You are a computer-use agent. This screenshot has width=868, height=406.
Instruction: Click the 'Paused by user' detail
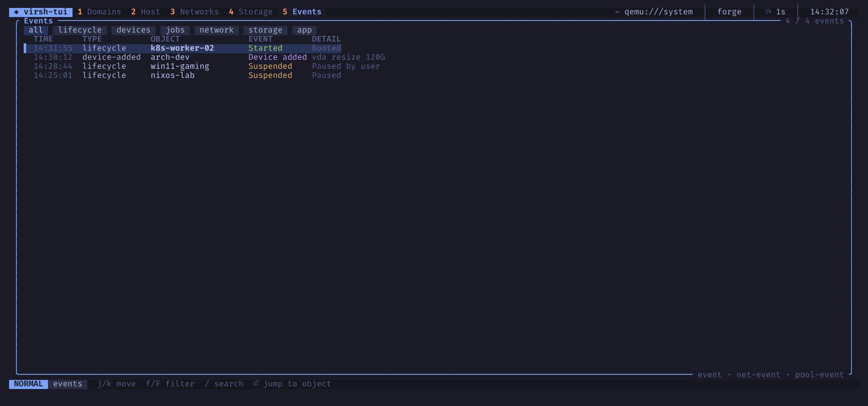click(x=346, y=67)
